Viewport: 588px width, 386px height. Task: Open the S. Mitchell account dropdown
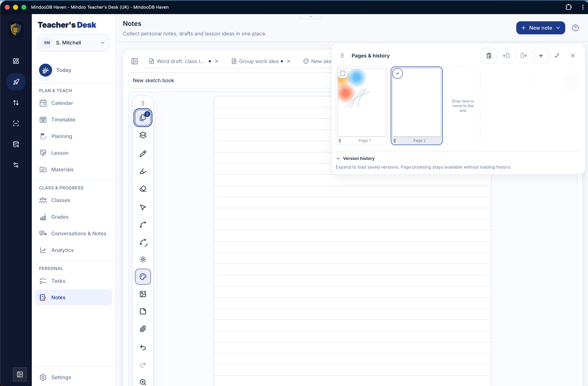pyautogui.click(x=73, y=43)
